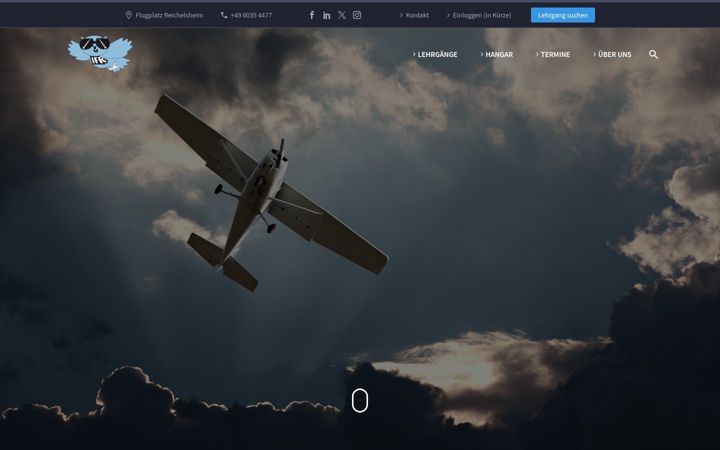
Task: Open the Instagram social icon
Action: [357, 15]
